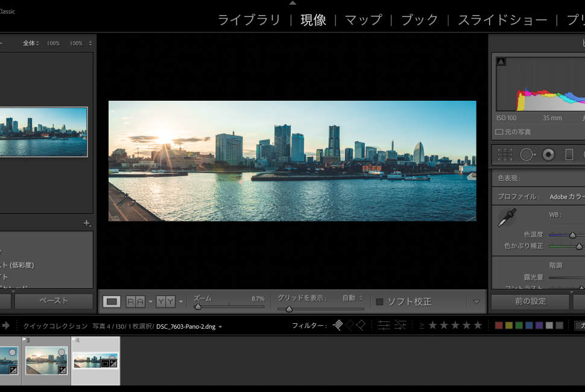Toggle shadow clipping triangle in histogram
The image size is (585, 392).
(501, 62)
